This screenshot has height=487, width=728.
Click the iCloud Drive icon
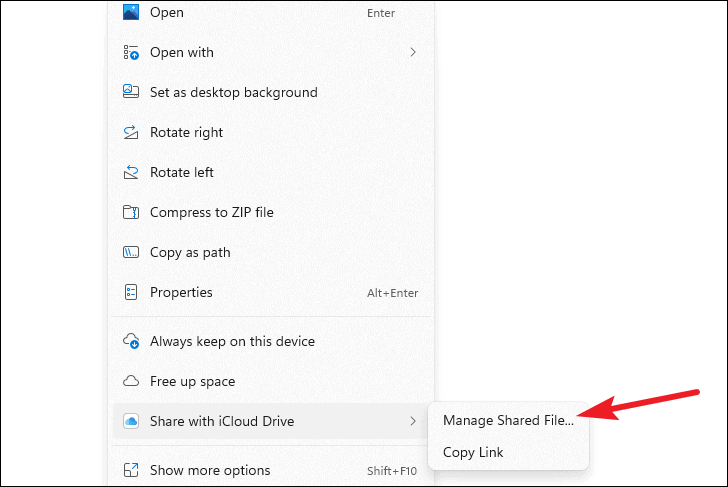click(131, 421)
